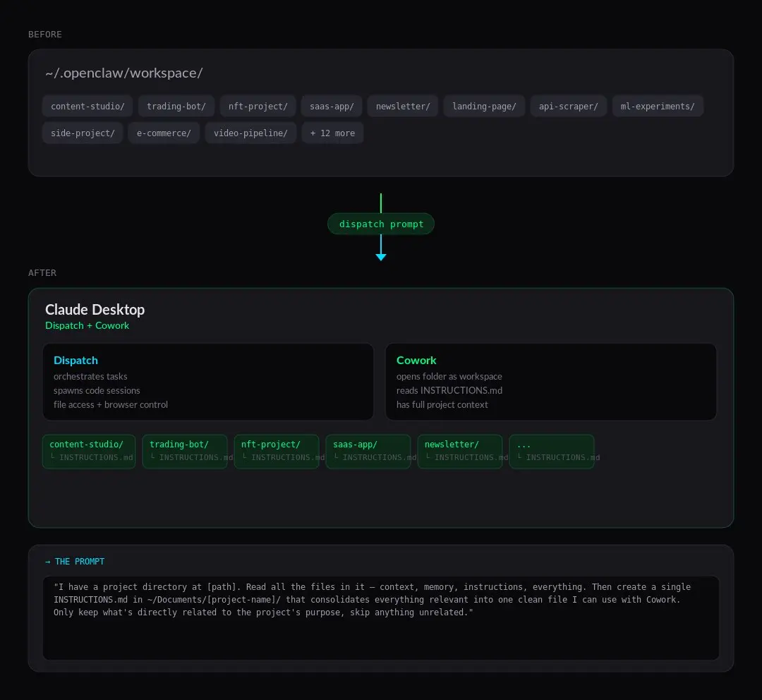Select the trading-bot/ chip in the Before panel
This screenshot has height=700, width=762.
(x=176, y=106)
